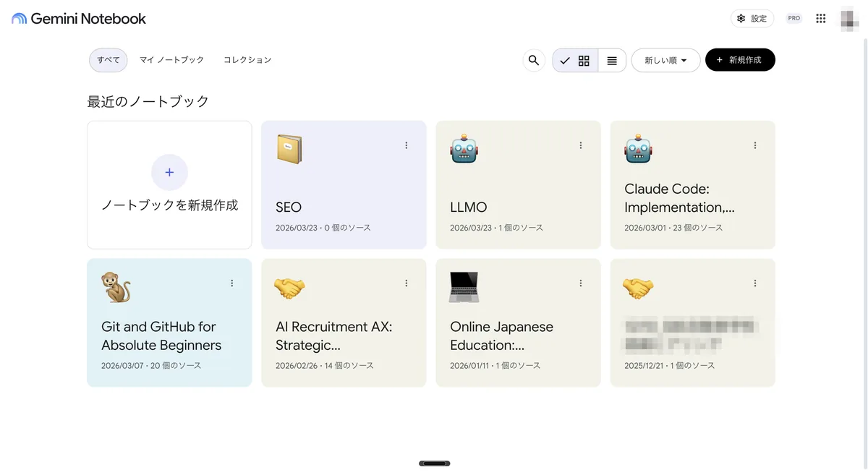Open Claude Code: Implementation notebook title

(679, 198)
